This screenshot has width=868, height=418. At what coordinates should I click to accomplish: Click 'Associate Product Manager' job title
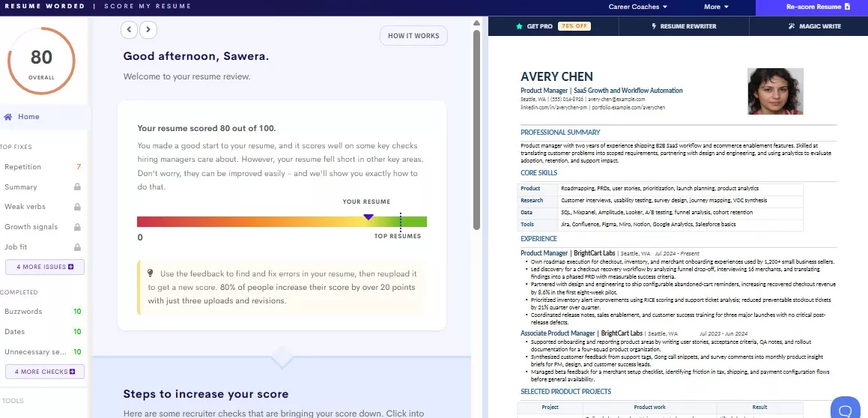(558, 334)
